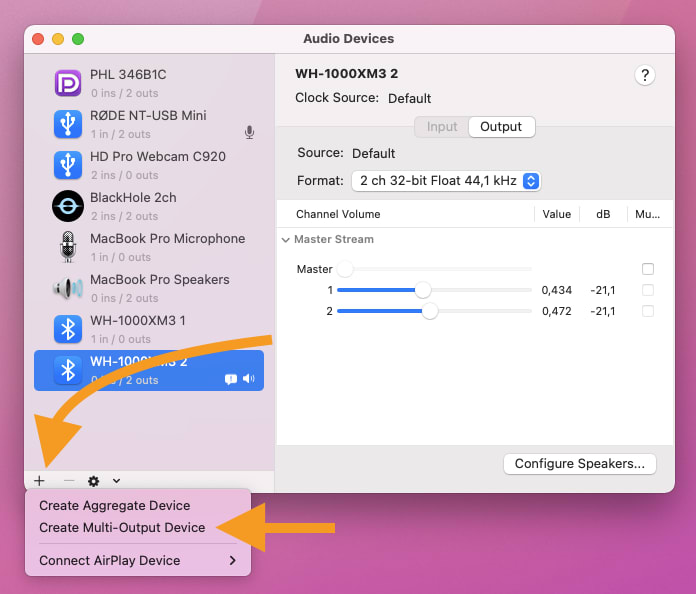Image resolution: width=696 pixels, height=594 pixels.
Task: Select the MacBook Pro Speakers device name
Action: click(x=160, y=280)
